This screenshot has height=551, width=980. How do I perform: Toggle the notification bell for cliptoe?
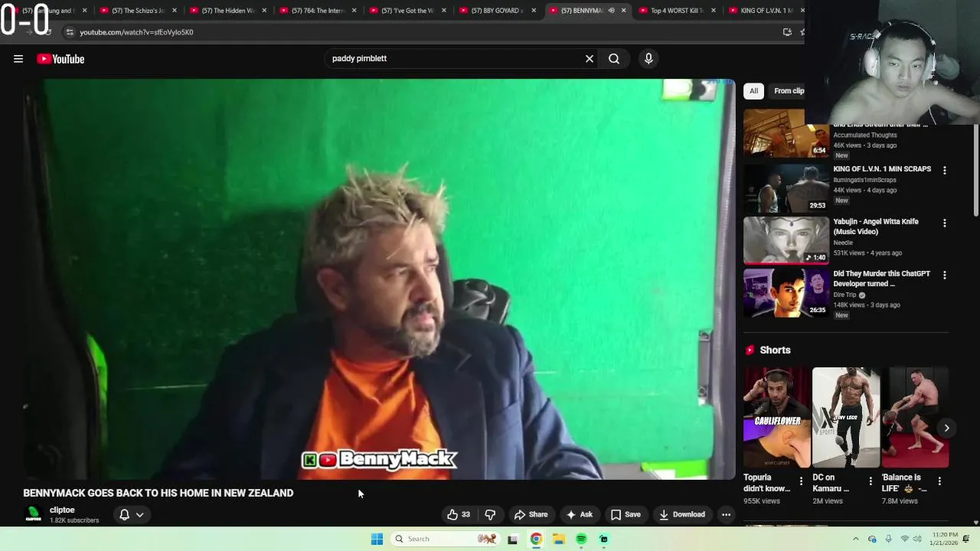click(x=124, y=514)
